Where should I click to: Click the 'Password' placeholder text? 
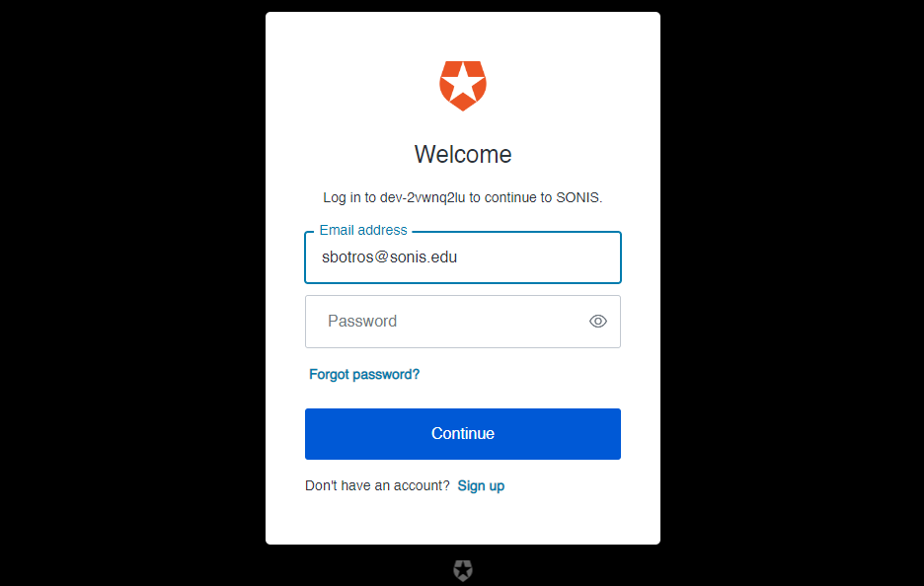coord(362,321)
